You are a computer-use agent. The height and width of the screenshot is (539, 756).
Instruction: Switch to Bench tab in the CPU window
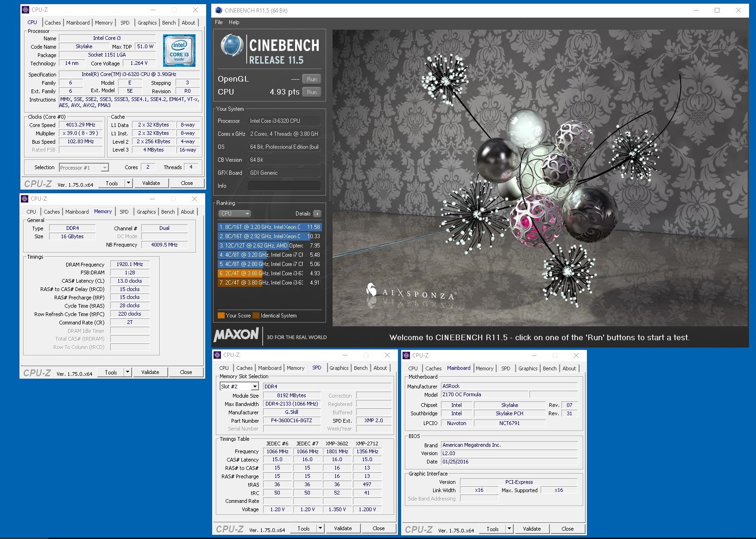[169, 23]
